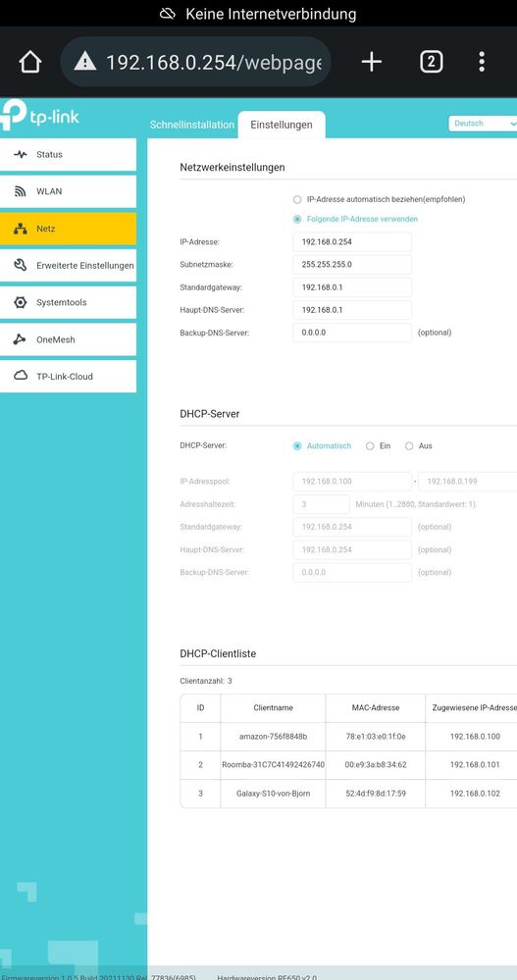Click the browser address bar URL
Screen dimensions: 517x980
click(213, 62)
